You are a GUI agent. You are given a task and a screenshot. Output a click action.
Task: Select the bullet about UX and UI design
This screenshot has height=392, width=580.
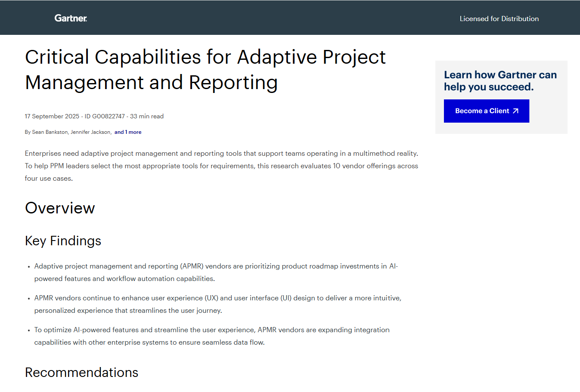pyautogui.click(x=217, y=304)
